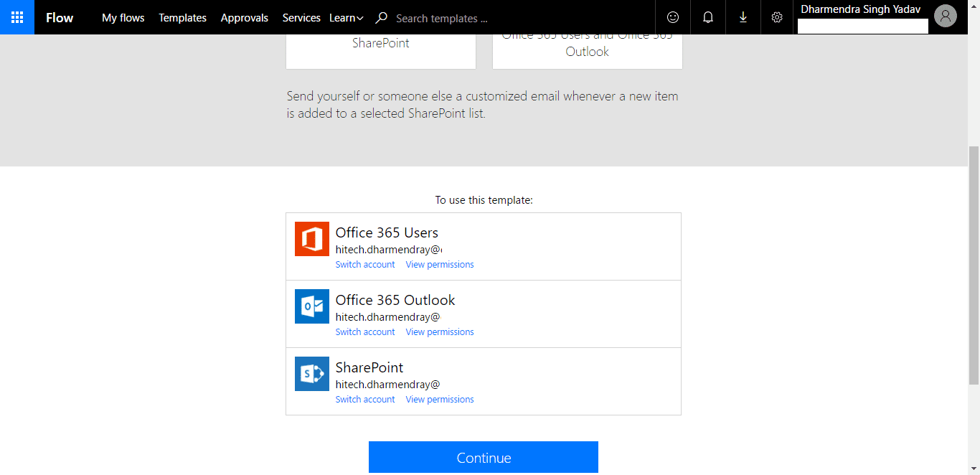980x475 pixels.
Task: Go to the Flow home link
Action: [60, 18]
